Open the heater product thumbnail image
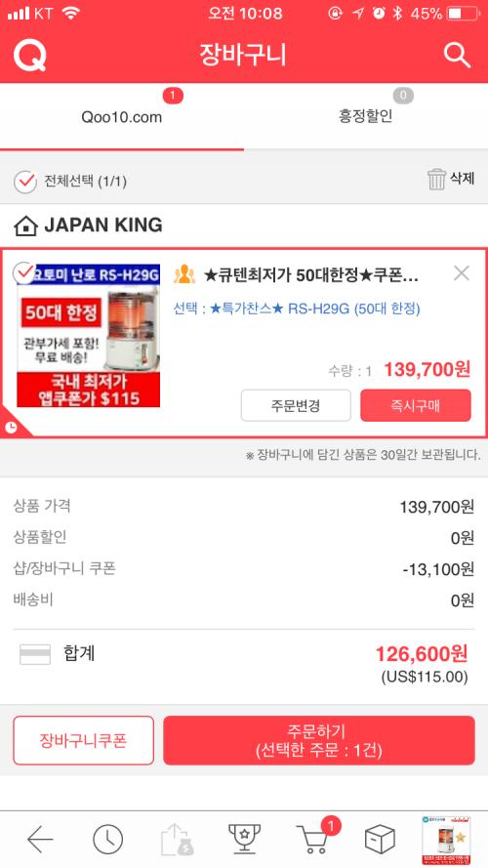488x868 pixels. point(89,336)
